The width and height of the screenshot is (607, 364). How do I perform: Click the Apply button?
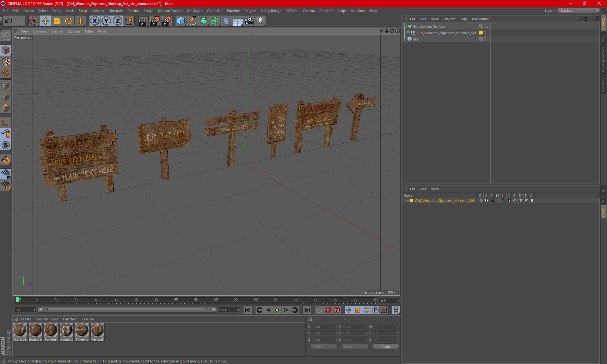pos(385,347)
